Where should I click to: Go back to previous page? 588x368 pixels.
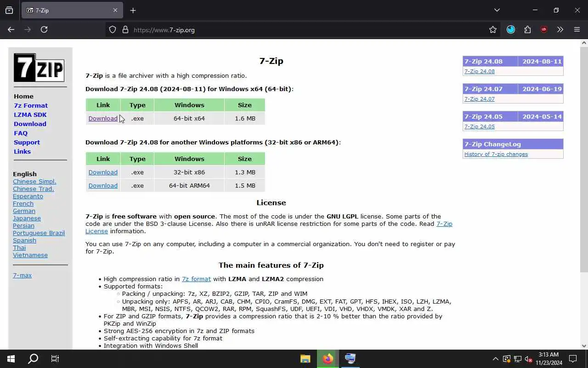(x=11, y=29)
